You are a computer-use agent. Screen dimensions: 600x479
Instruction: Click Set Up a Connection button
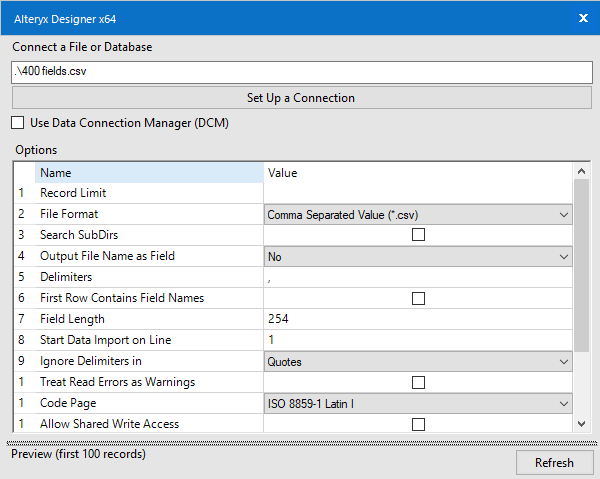click(300, 98)
